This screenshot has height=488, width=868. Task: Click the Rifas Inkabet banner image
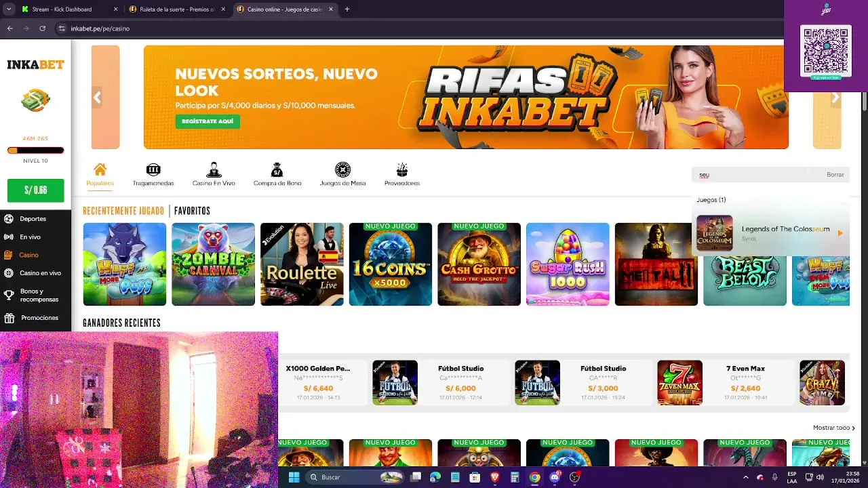(x=466, y=97)
